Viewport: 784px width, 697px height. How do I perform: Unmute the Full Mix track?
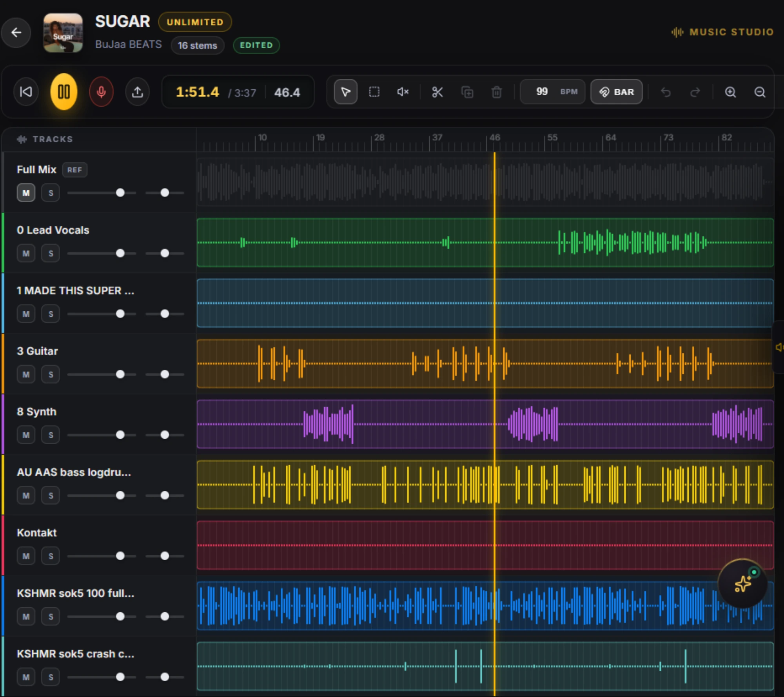(x=26, y=193)
